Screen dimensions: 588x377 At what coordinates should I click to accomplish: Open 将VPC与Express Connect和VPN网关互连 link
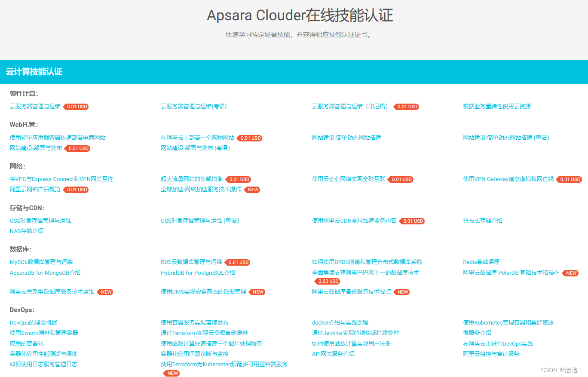click(61, 179)
